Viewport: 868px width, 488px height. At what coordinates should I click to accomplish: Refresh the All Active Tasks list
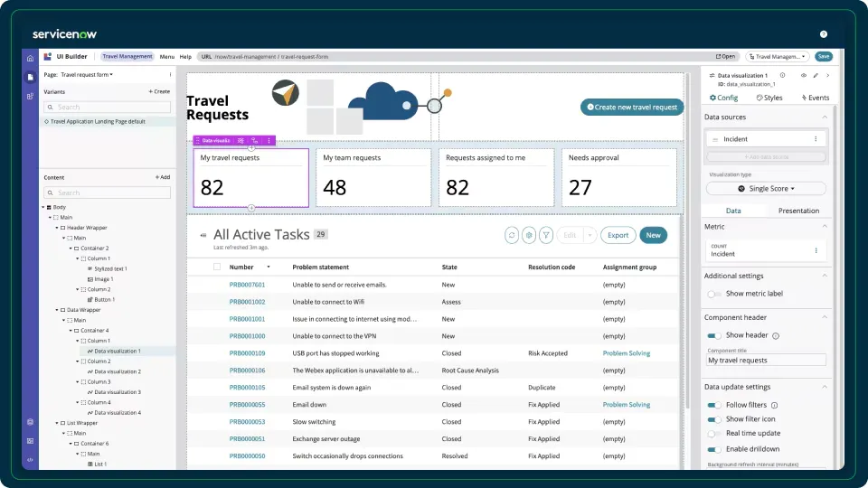[x=512, y=235]
